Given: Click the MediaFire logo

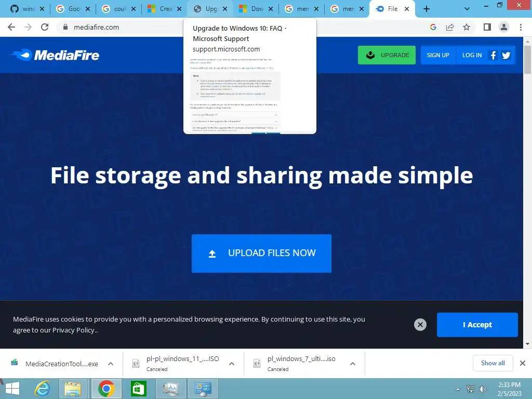Looking at the screenshot, I should click(55, 55).
